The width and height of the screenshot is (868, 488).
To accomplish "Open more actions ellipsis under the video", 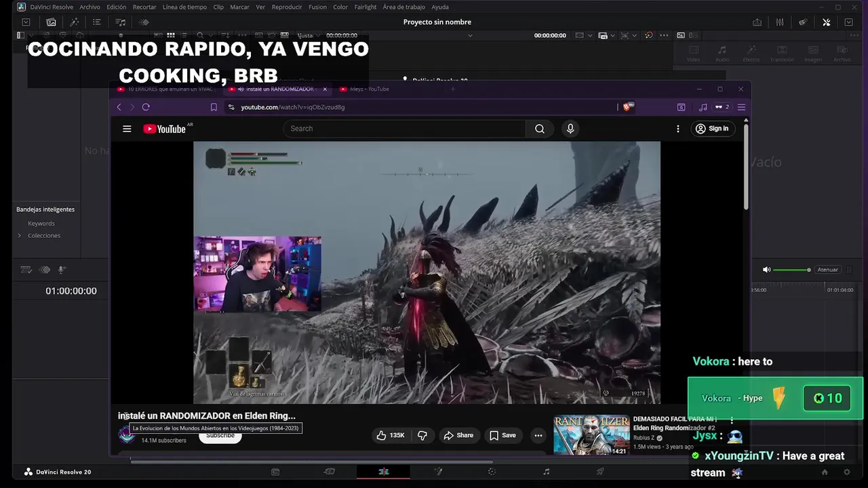I will 538,435.
